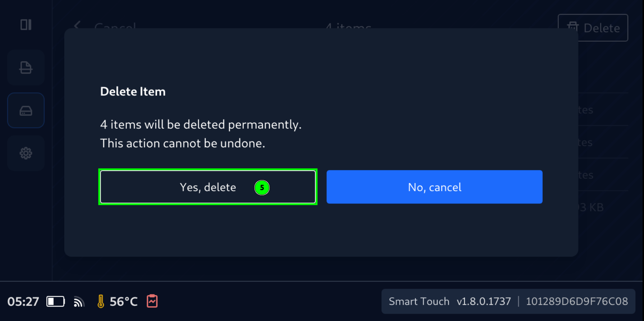Click the "Delete Item" dialog title

click(x=133, y=92)
